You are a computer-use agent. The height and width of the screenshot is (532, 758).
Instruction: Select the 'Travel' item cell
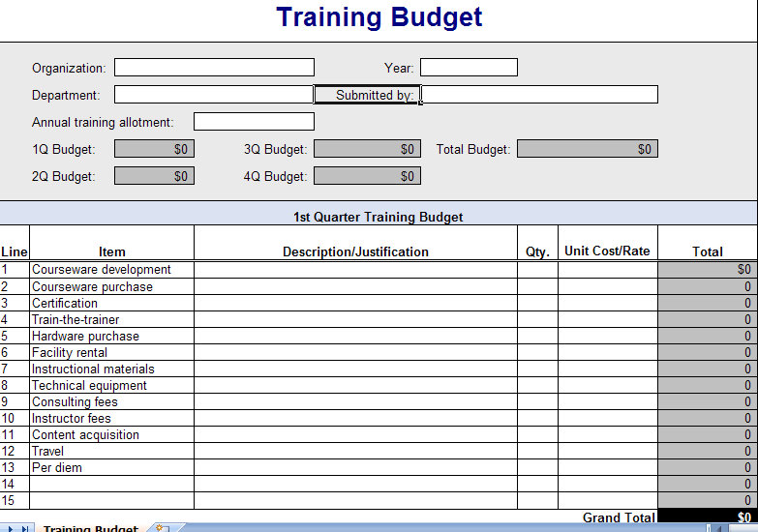click(111, 451)
